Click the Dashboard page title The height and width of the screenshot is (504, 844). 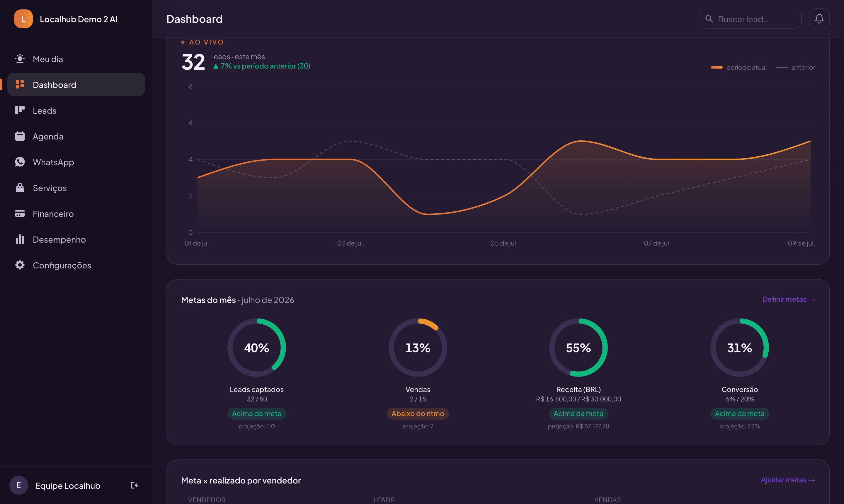[195, 19]
